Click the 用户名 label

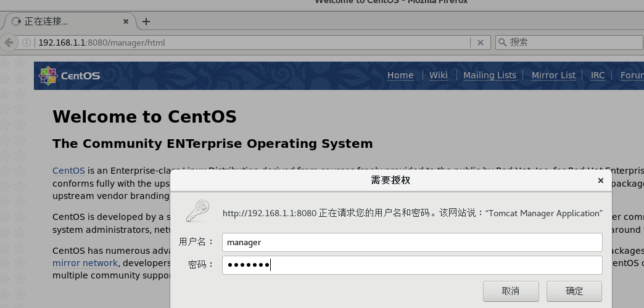pyautogui.click(x=196, y=242)
